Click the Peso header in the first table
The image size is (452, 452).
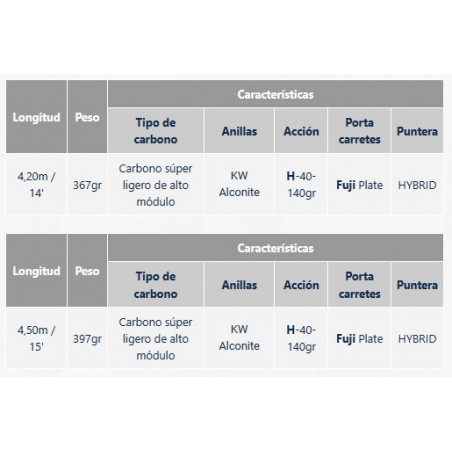point(87,117)
